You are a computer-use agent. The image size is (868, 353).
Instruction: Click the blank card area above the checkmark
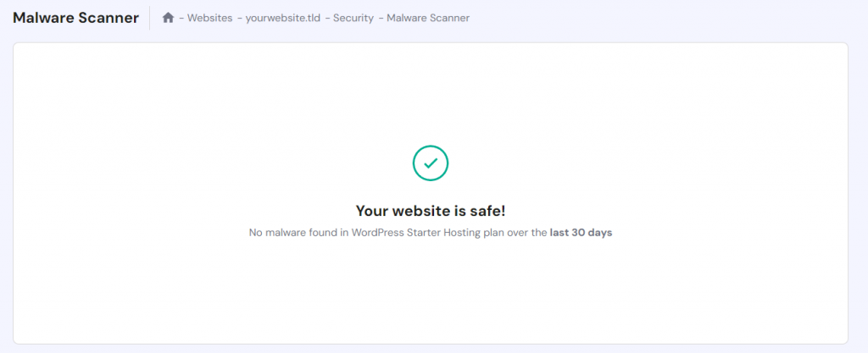pos(431,93)
